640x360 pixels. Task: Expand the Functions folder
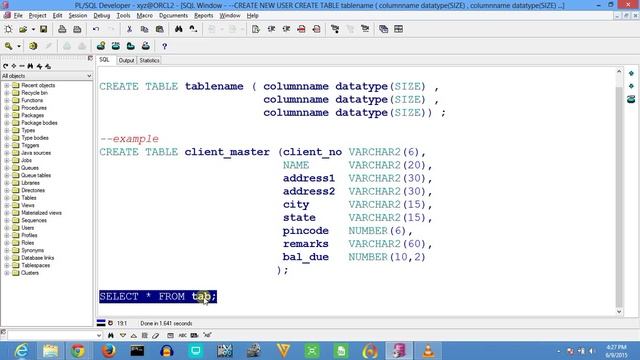[7, 100]
